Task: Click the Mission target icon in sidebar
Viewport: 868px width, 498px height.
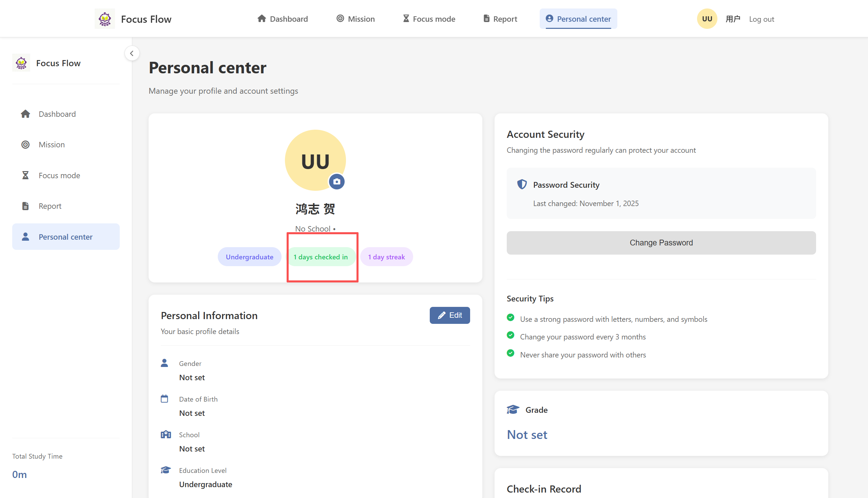Action: pyautogui.click(x=25, y=145)
